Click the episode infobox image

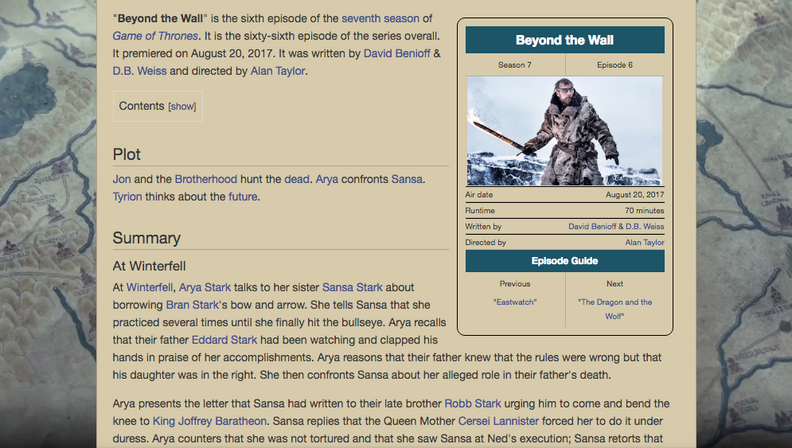click(x=564, y=131)
